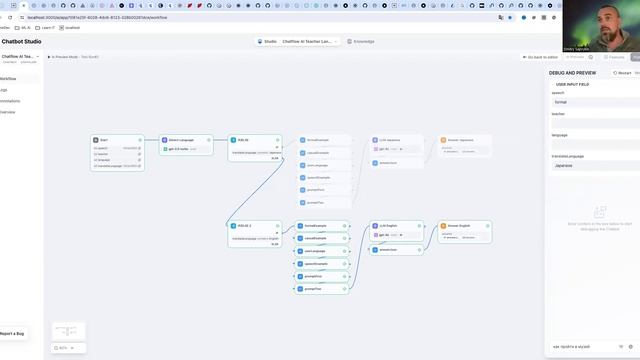The width and height of the screenshot is (640, 360).
Task: Open gpt-4o model selector in faded LLM Japanese
Action: tap(396, 149)
